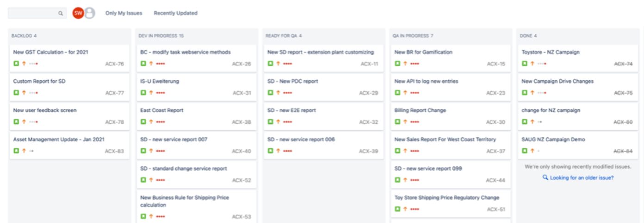The image size is (644, 223).
Task: Click the BACKLOG column header
Action: pyautogui.click(x=24, y=36)
